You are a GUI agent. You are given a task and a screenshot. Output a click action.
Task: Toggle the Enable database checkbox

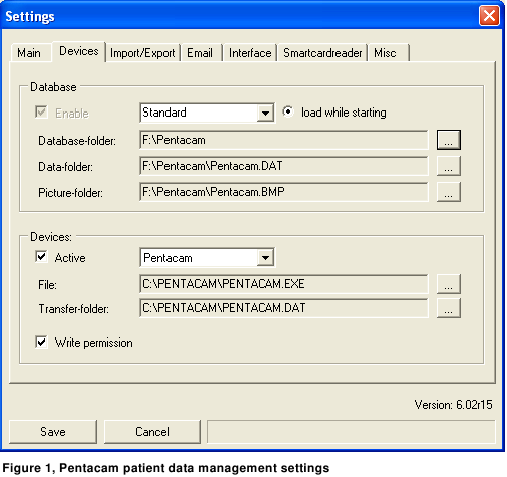[x=41, y=112]
